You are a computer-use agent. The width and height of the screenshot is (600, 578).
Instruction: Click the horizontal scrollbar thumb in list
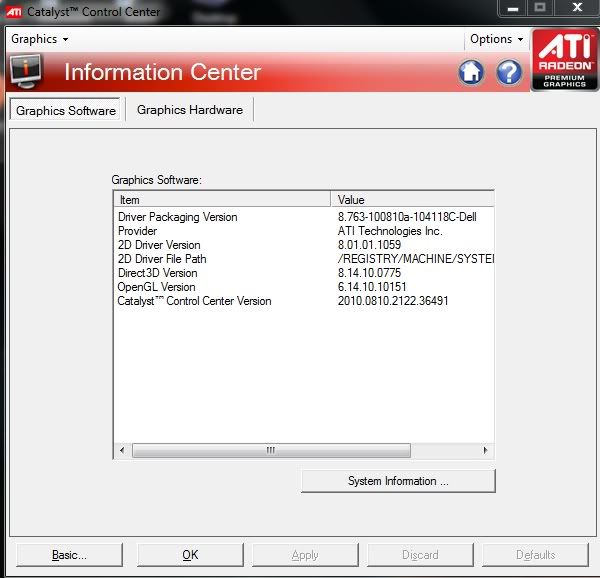(271, 450)
